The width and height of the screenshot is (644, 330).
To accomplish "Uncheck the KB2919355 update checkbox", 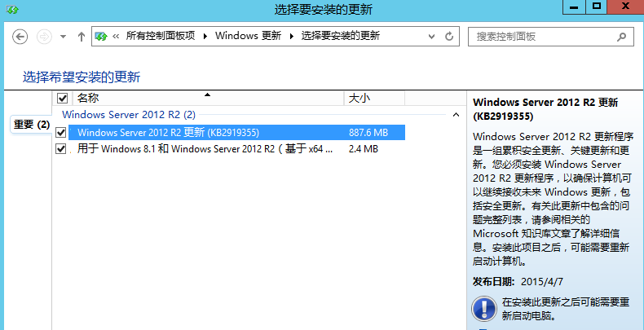I will [61, 132].
